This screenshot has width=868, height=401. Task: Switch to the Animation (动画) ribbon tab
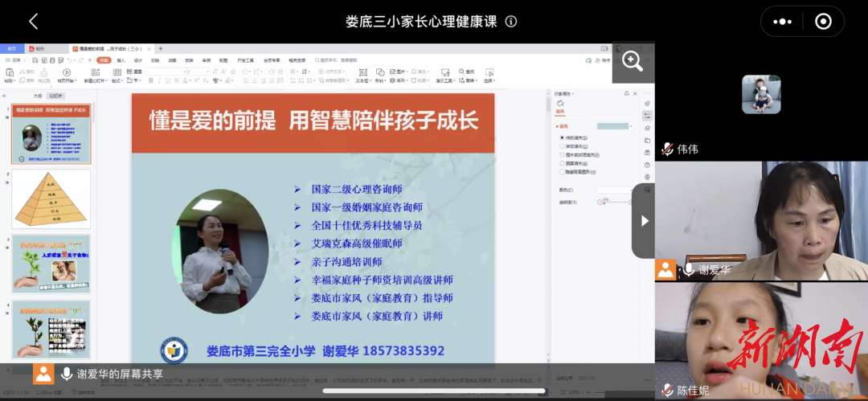172,59
